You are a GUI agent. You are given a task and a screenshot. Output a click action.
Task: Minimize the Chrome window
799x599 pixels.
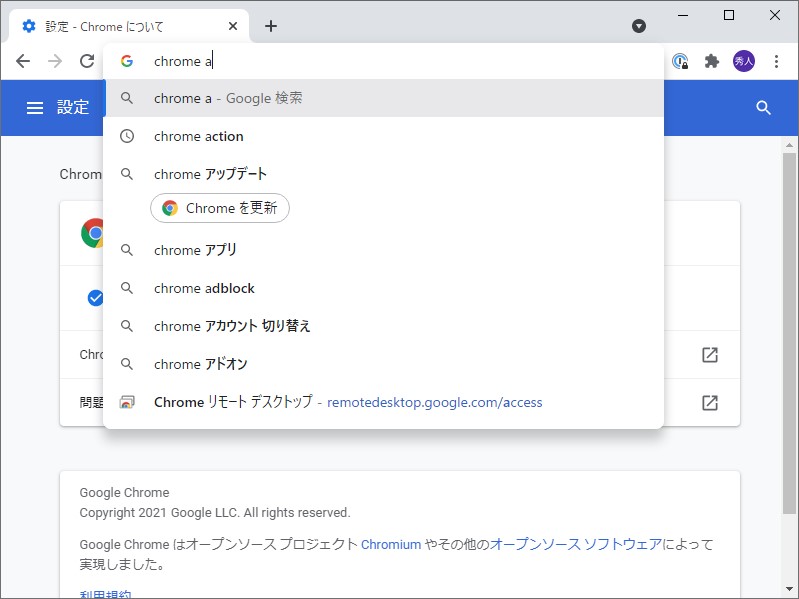[x=683, y=15]
